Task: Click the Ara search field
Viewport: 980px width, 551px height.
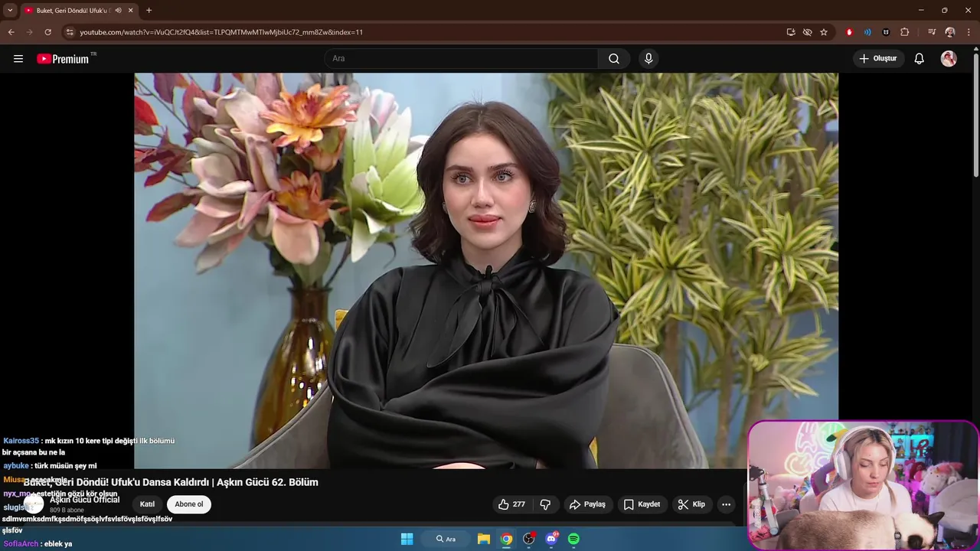Action: click(x=461, y=59)
